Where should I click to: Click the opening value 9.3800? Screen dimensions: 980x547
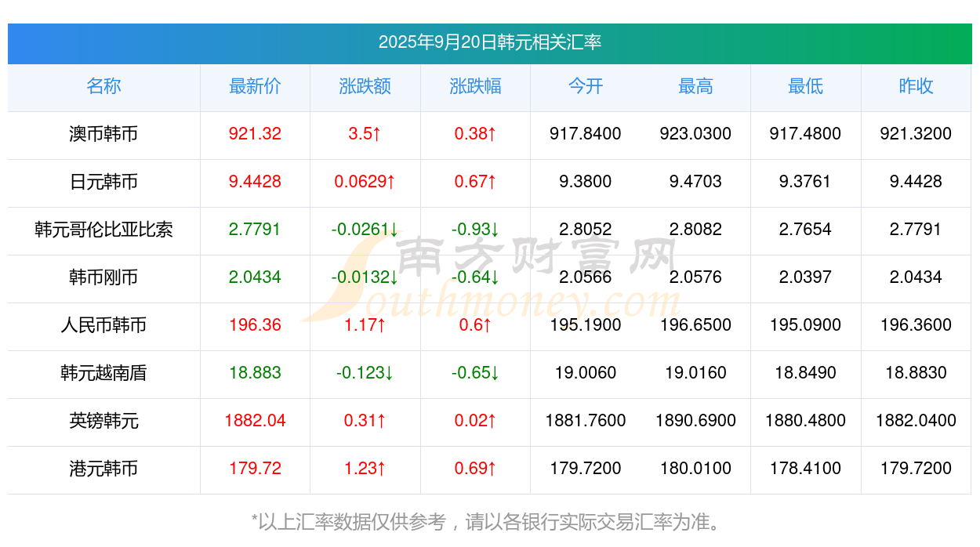coord(586,182)
